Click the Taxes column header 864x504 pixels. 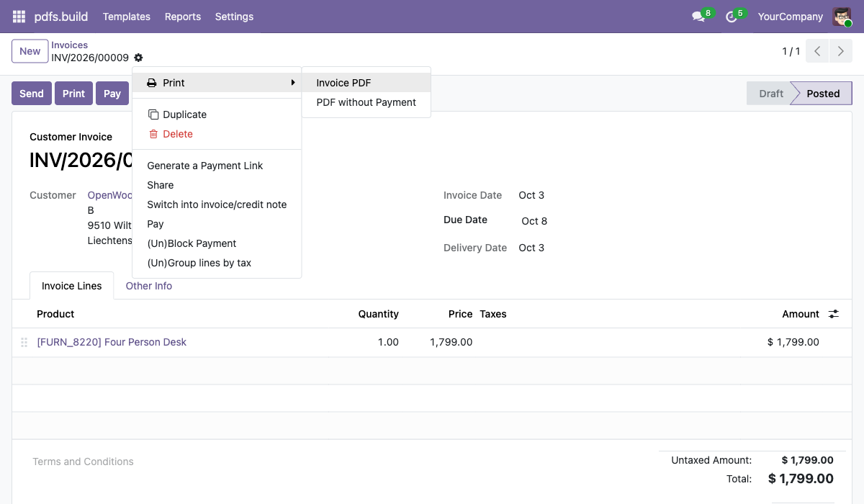493,314
